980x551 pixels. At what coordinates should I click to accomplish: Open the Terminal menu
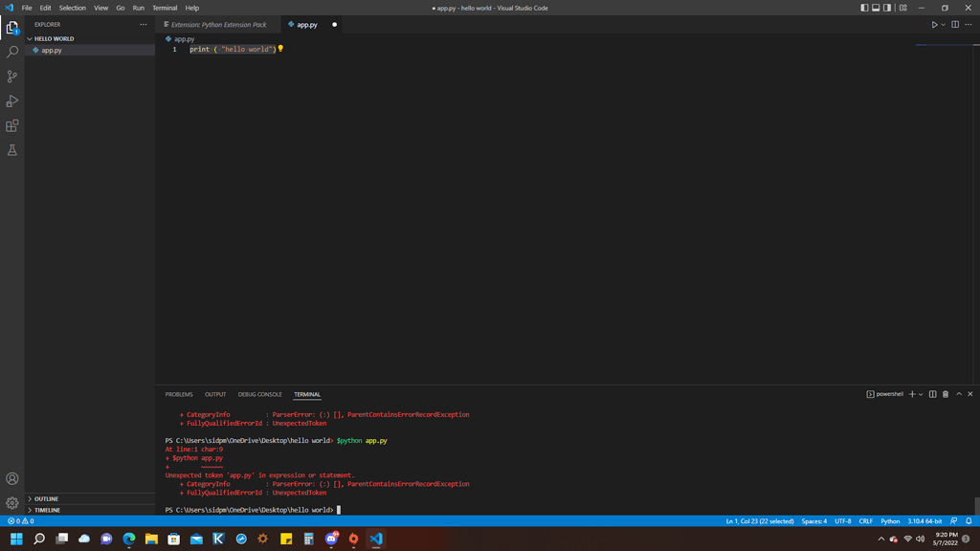[x=164, y=7]
